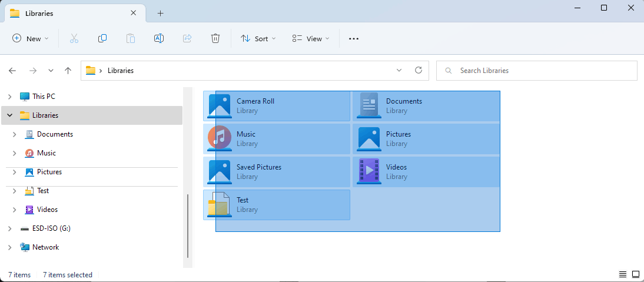Image resolution: width=644 pixels, height=282 pixels.
Task: Click the "Saved Pictures" name text
Action: (x=259, y=167)
